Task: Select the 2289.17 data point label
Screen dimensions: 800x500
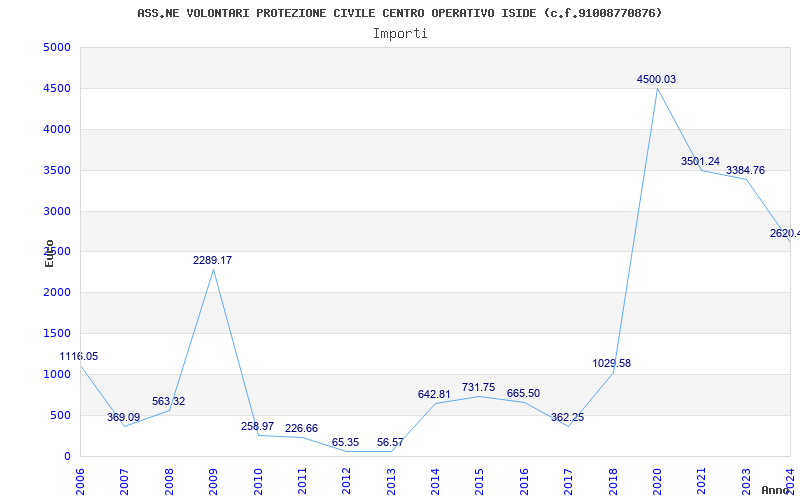Action: click(212, 261)
